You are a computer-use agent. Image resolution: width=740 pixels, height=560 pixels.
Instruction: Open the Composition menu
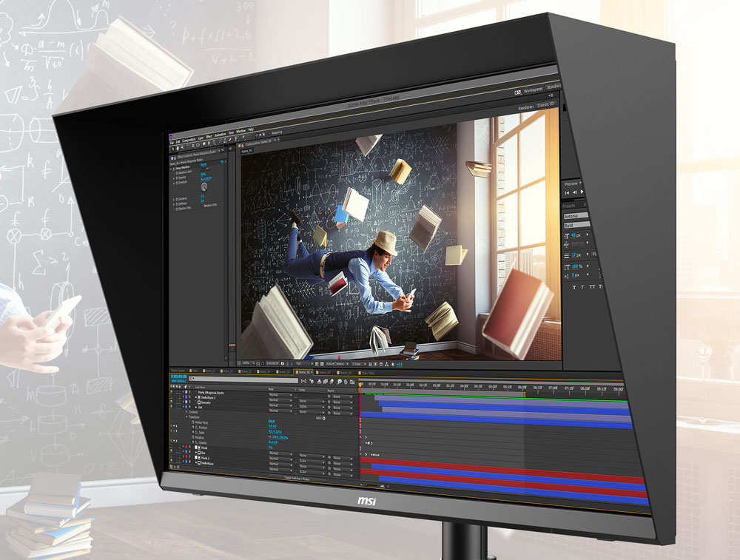[x=188, y=139]
